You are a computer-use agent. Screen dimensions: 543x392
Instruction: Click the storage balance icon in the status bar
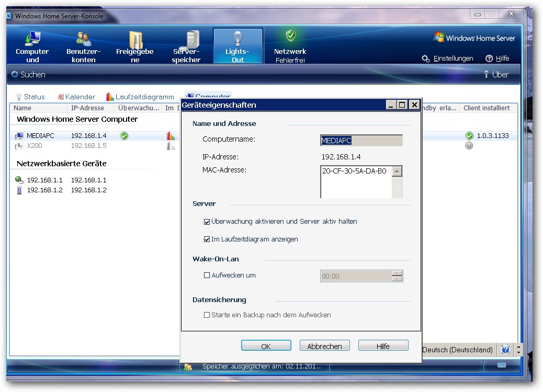click(x=188, y=367)
